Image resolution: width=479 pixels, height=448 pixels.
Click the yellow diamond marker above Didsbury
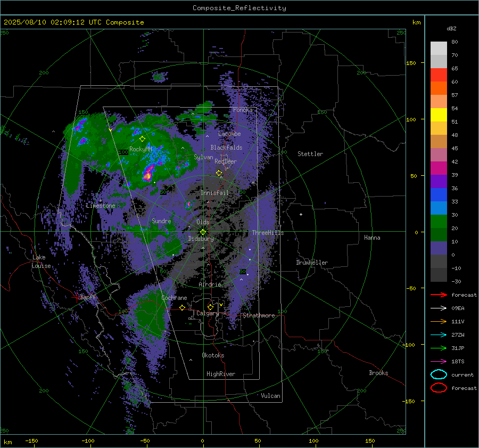click(203, 232)
